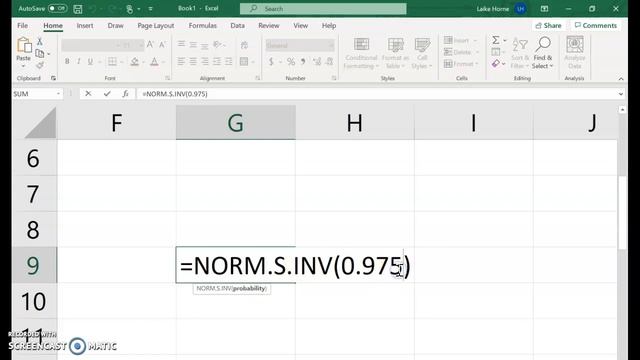Click the Wrap Text icon
This screenshot has width=640, height=360.
[x=244, y=45]
